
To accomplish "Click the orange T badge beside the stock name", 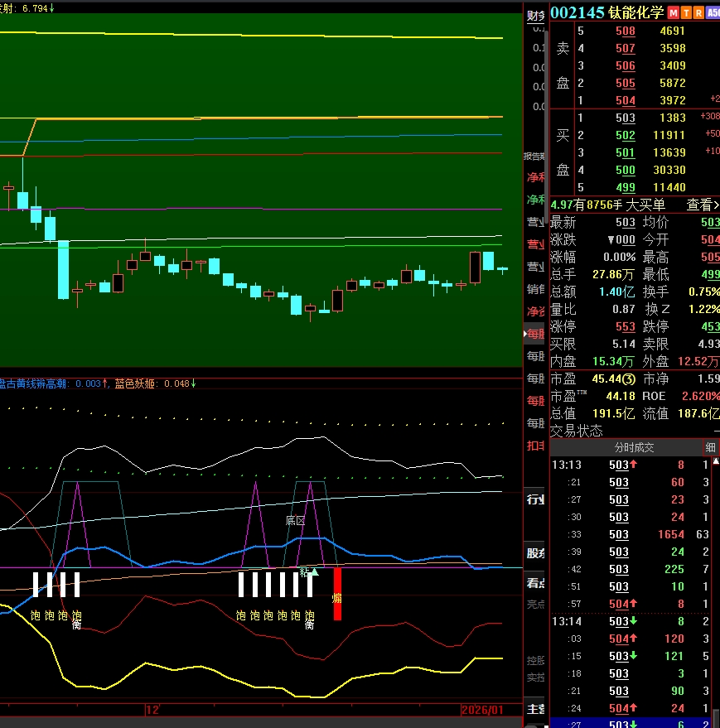I will (x=686, y=12).
